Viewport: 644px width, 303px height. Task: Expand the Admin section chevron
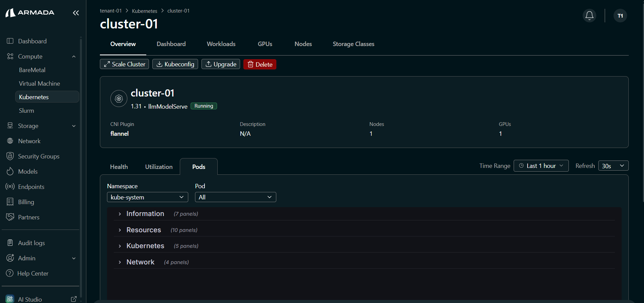pos(74,258)
